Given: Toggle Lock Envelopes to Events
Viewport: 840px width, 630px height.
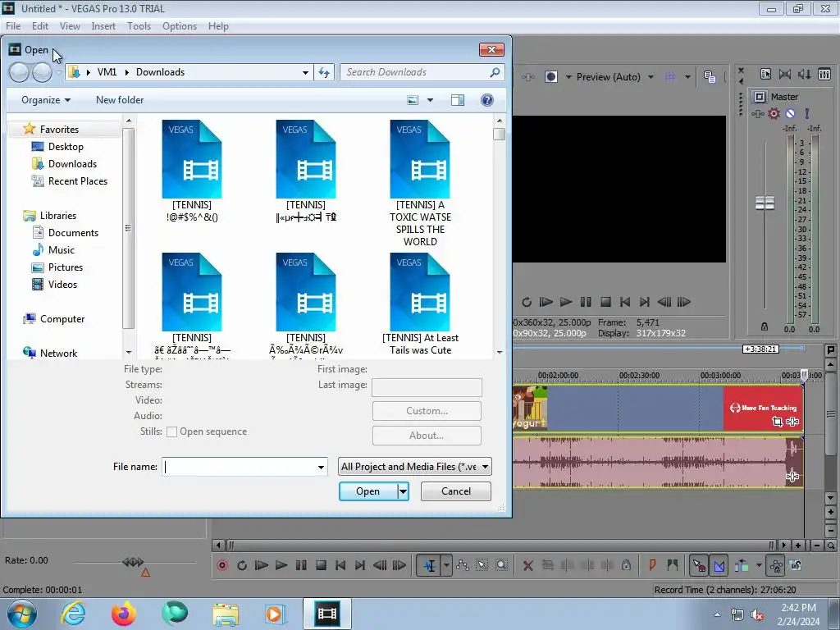Looking at the screenshot, I should [776, 565].
